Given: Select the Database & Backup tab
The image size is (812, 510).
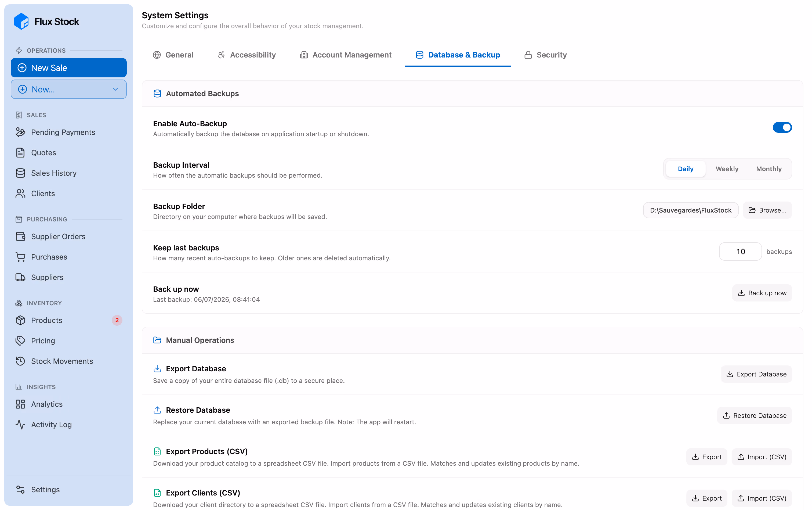Looking at the screenshot, I should (x=458, y=55).
